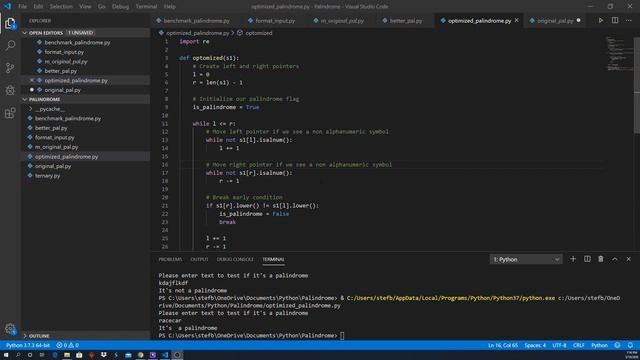Open the Manage gear at sidebar bottom
The width and height of the screenshot is (640, 360).
point(10,329)
